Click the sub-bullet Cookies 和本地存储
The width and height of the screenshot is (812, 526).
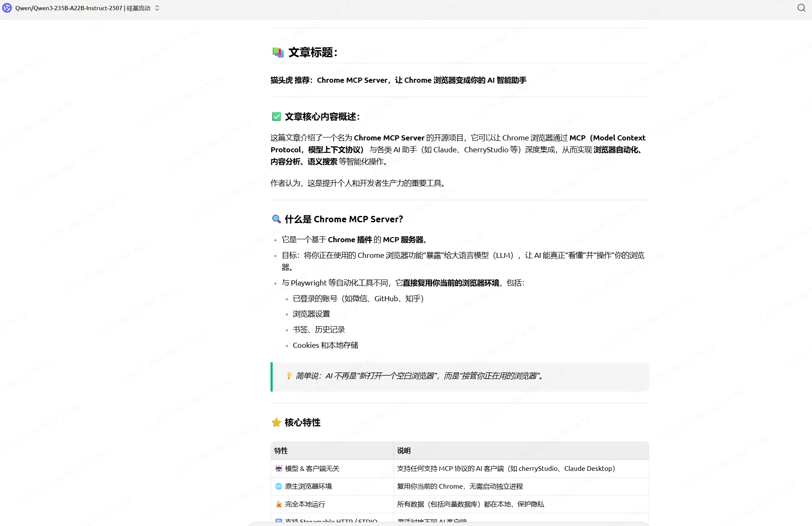(x=326, y=345)
